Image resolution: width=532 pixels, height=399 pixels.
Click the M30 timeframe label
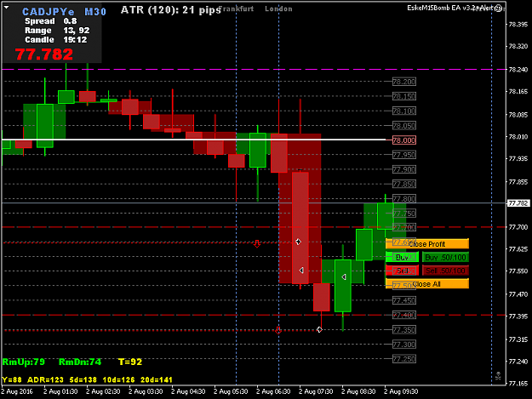(x=95, y=12)
